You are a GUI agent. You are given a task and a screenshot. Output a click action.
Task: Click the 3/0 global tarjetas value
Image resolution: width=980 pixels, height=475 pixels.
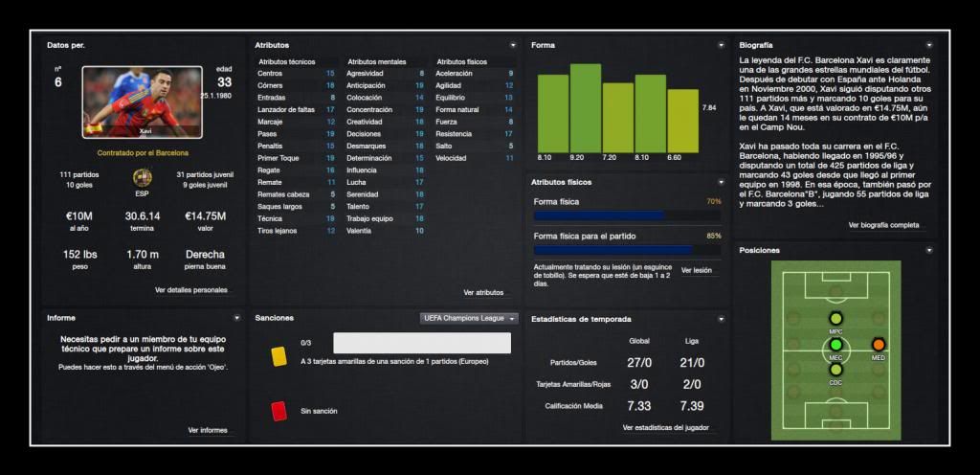(x=639, y=384)
